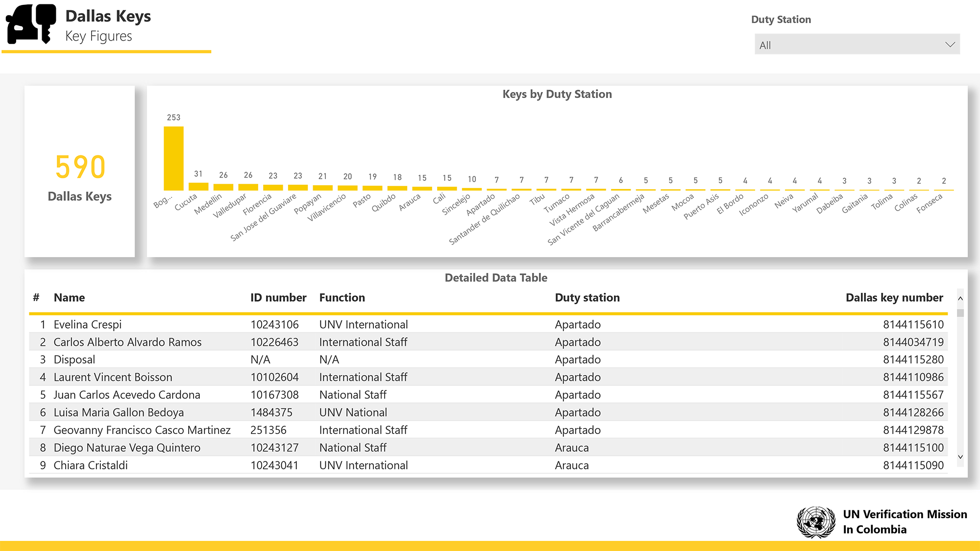Click Arauca duty station in row 8
The width and height of the screenshot is (980, 551).
(572, 448)
